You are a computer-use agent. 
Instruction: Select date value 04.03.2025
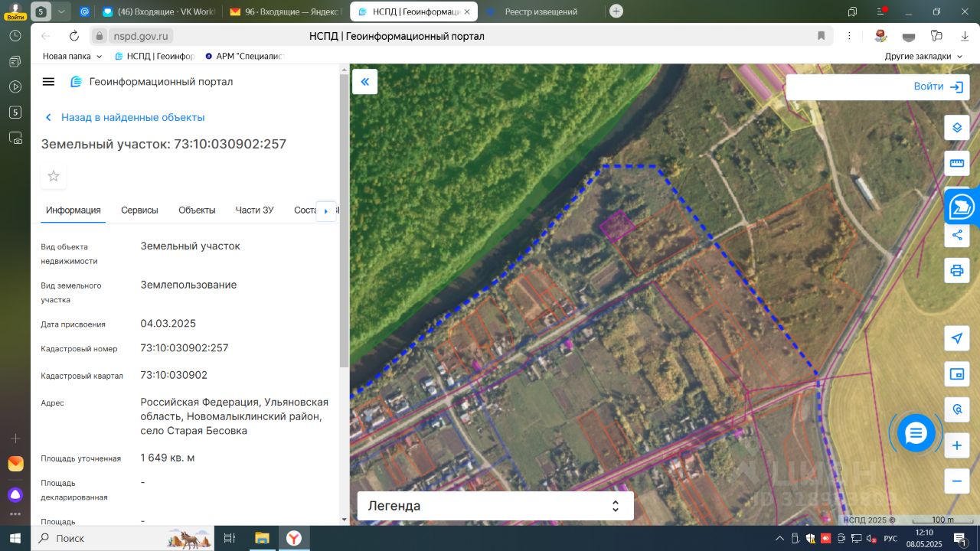point(168,323)
